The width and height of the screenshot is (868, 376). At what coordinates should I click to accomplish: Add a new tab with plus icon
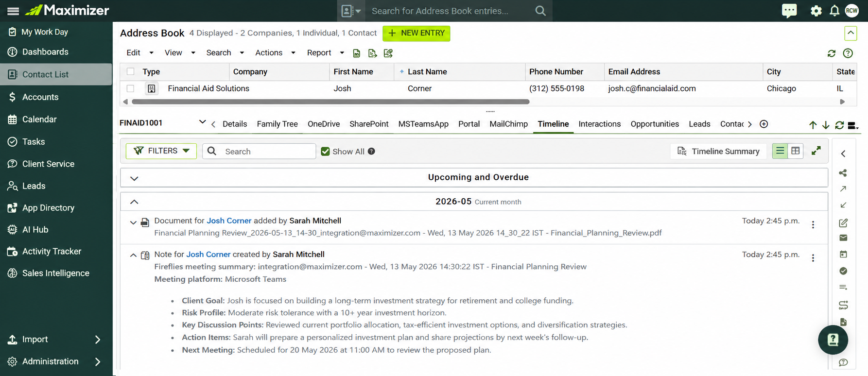(x=764, y=124)
